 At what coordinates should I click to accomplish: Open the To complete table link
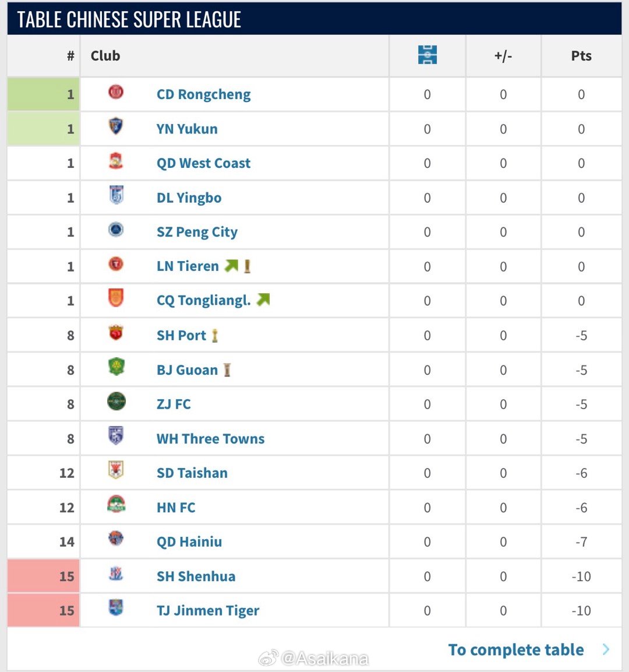515,650
